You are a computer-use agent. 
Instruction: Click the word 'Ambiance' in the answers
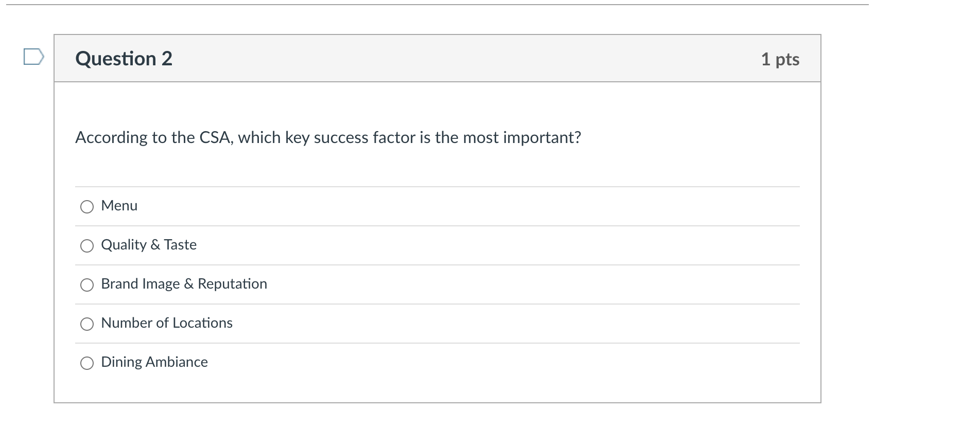[177, 362]
